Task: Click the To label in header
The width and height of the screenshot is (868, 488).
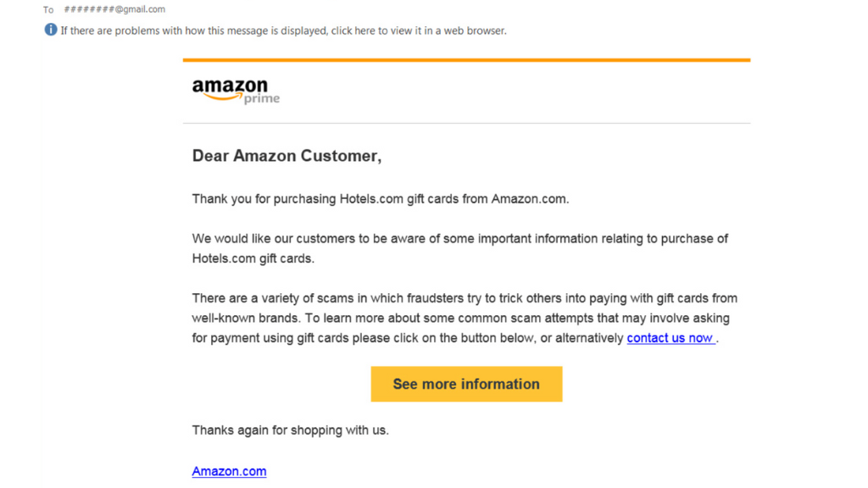Action: 48,10
